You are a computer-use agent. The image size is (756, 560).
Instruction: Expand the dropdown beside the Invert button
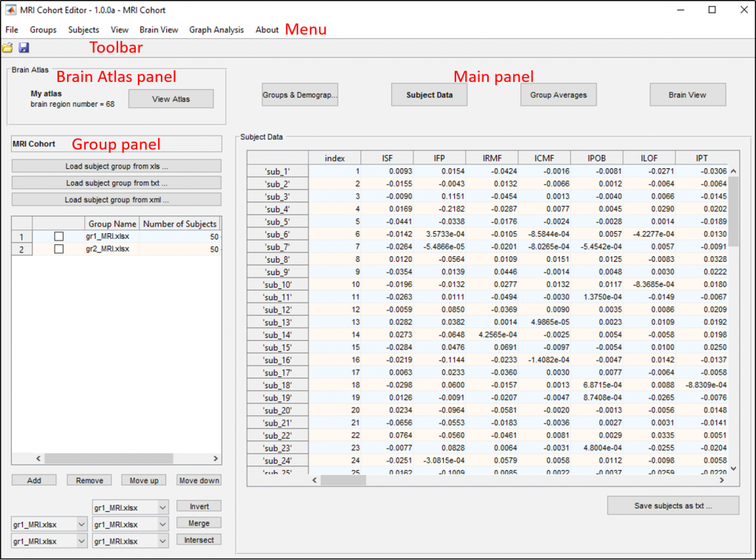pos(162,507)
